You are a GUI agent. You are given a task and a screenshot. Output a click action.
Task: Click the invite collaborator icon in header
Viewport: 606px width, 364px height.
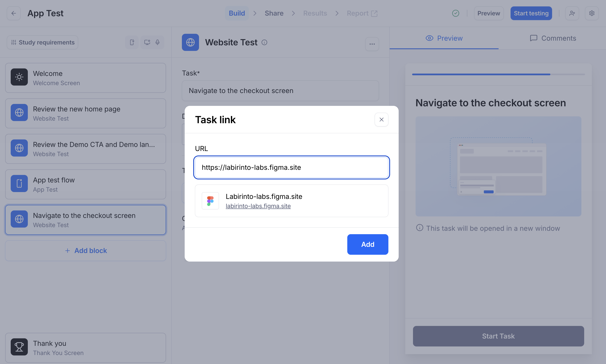pyautogui.click(x=572, y=13)
